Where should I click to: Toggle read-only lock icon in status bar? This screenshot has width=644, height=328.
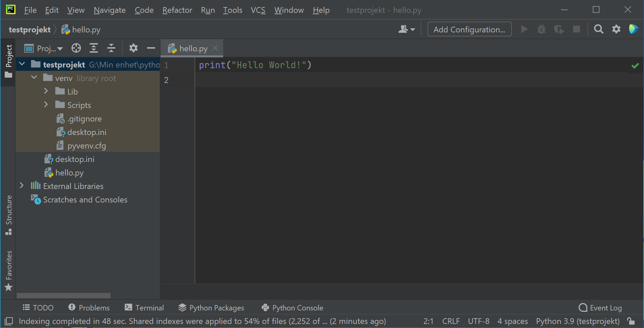pyautogui.click(x=631, y=321)
